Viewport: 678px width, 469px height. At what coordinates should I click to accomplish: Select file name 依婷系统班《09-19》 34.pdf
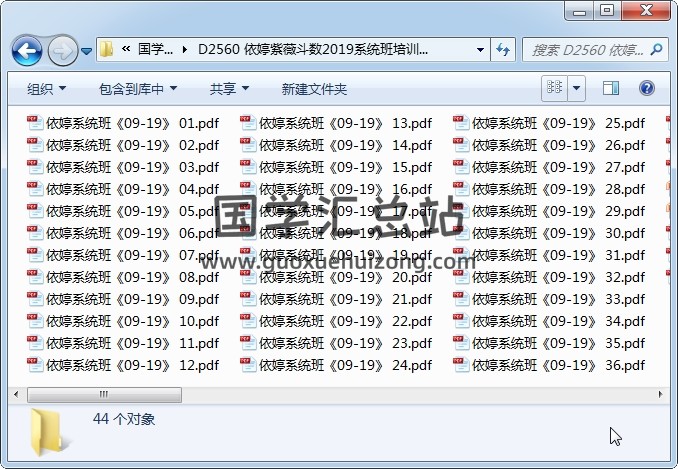(559, 321)
